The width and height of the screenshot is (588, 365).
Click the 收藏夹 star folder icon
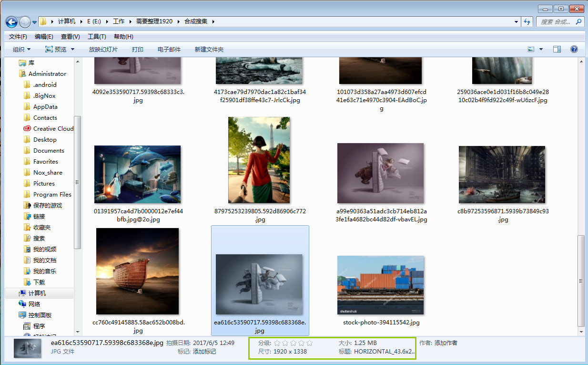click(x=27, y=227)
